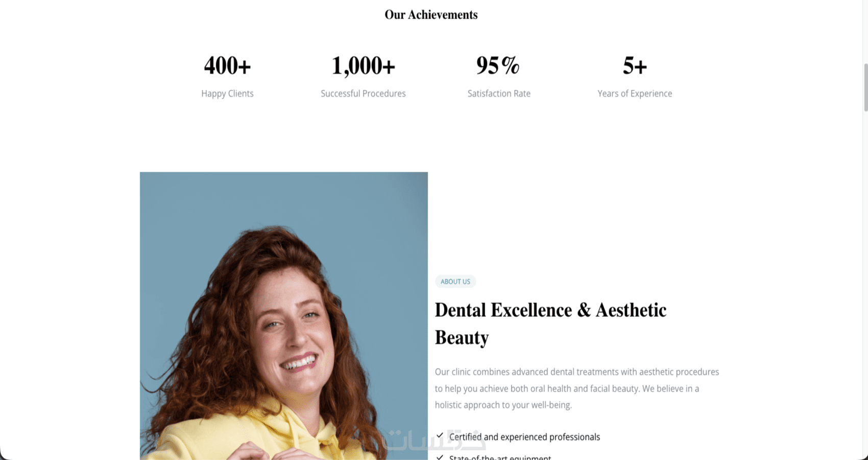868x460 pixels.
Task: Click the Successful Procedures label
Action: click(363, 94)
